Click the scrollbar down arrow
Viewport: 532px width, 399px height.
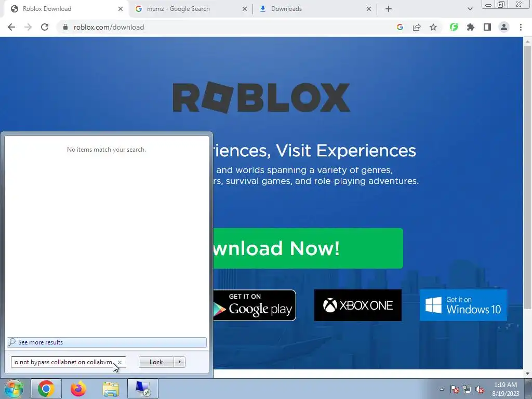(527, 374)
